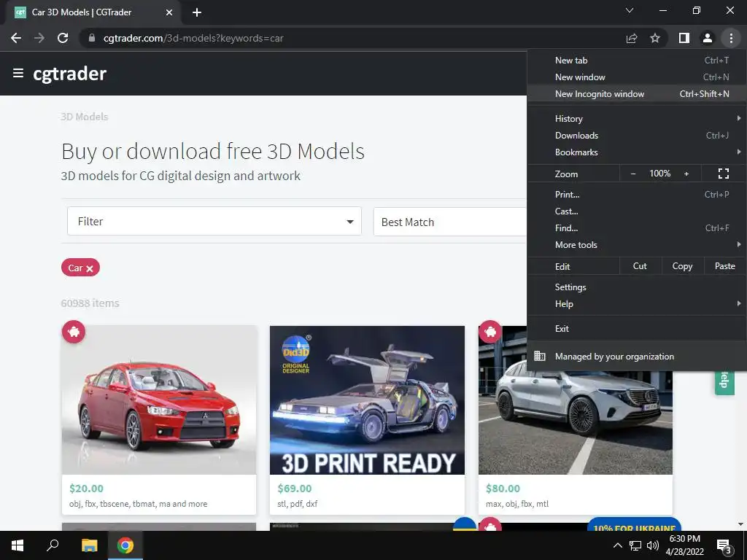Close the Car 3D Models tab
Viewport: 747px width, 560px height.
click(x=169, y=12)
